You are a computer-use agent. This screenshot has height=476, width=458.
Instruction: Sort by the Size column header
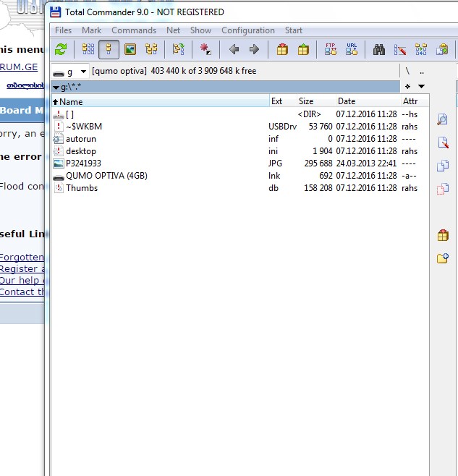click(x=316, y=101)
